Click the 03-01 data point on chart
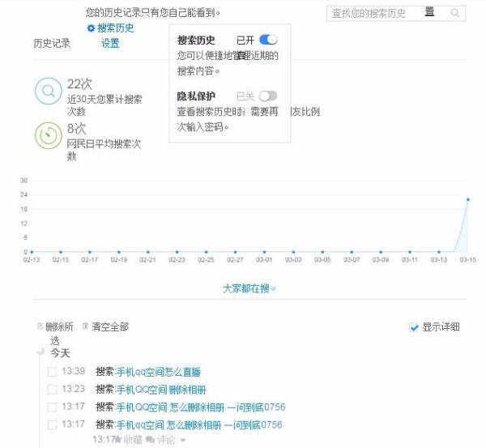This screenshot has width=486, height=448. pyautogui.click(x=264, y=252)
